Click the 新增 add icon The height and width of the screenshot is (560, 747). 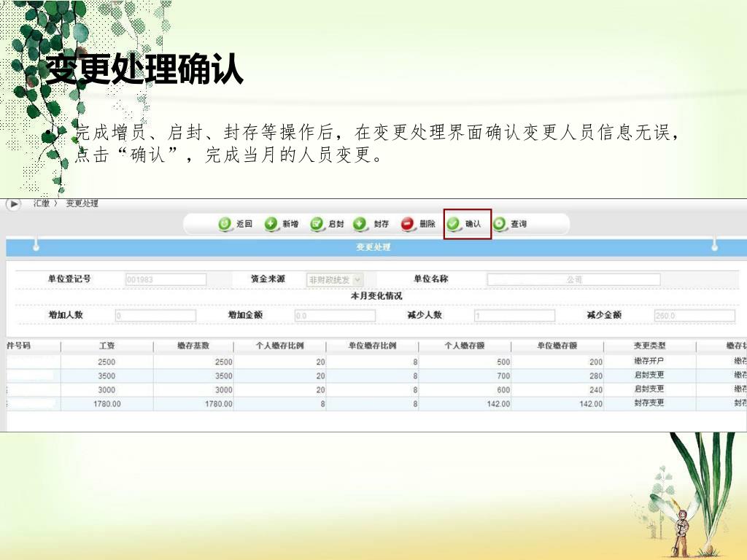271,224
